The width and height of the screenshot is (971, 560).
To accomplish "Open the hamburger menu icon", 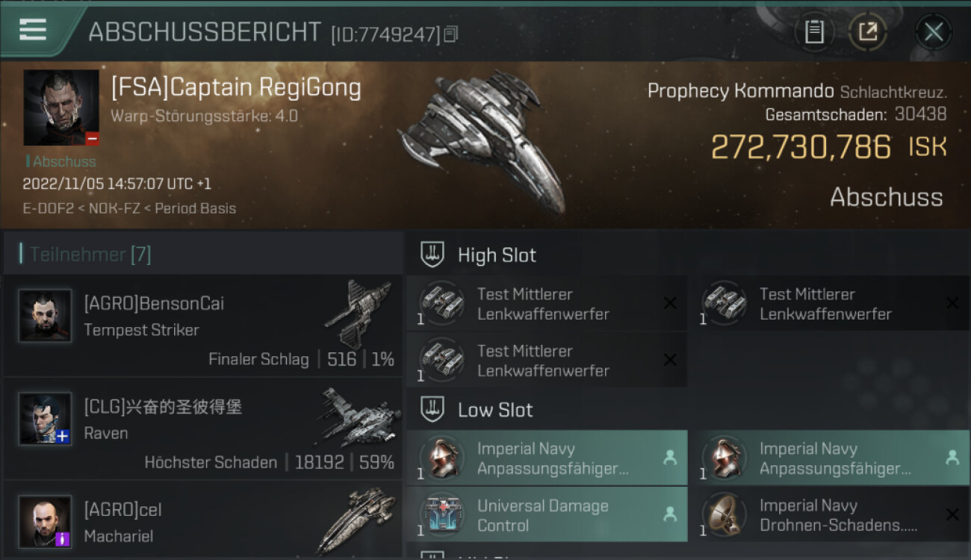I will 33,30.
